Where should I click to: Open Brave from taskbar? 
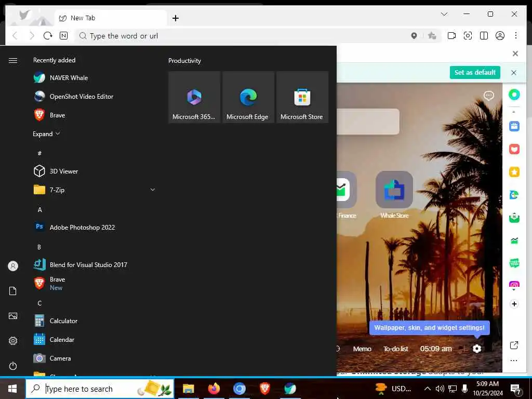coord(264,389)
